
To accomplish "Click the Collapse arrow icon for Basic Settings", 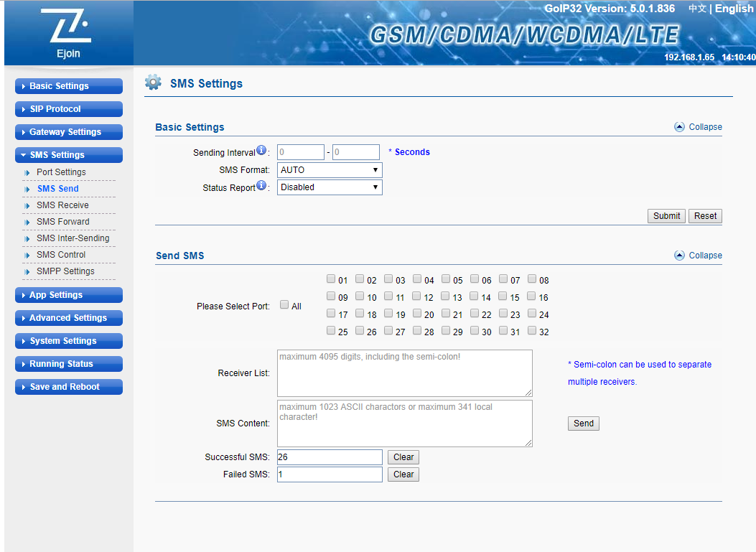I will tap(679, 127).
